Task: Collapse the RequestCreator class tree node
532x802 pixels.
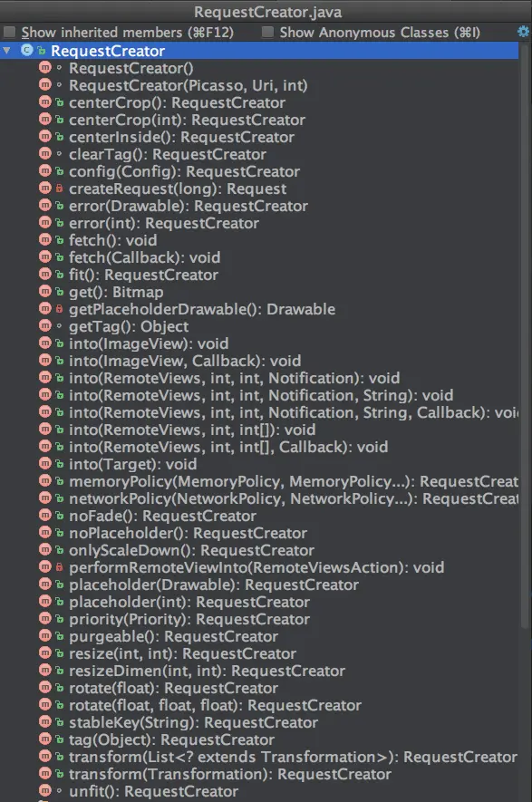Action: point(6,50)
